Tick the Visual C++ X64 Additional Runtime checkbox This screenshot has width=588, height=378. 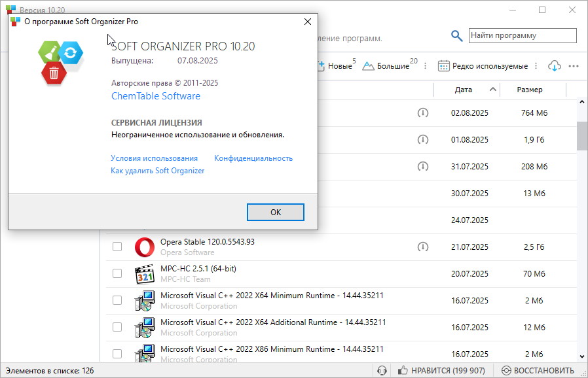(117, 327)
